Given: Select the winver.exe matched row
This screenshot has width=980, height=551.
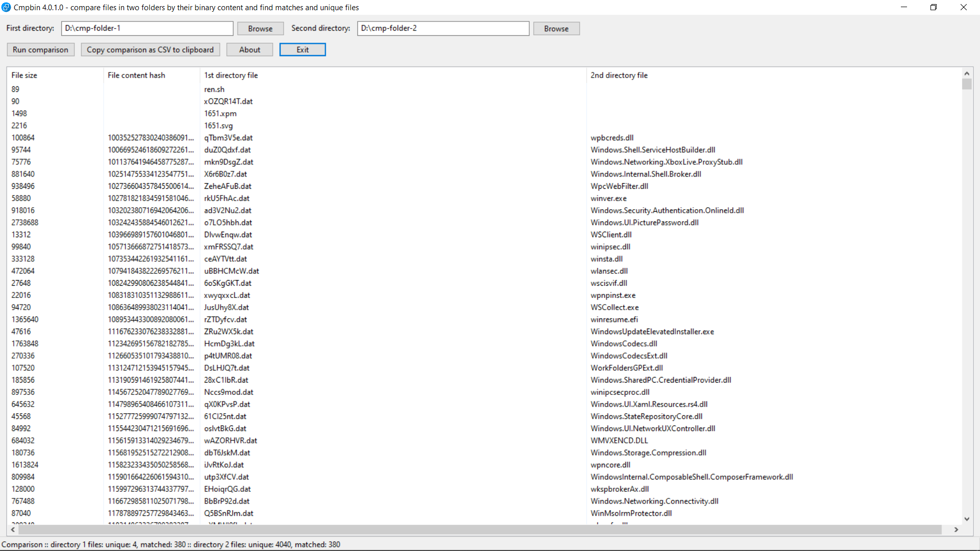Looking at the screenshot, I should pos(608,198).
